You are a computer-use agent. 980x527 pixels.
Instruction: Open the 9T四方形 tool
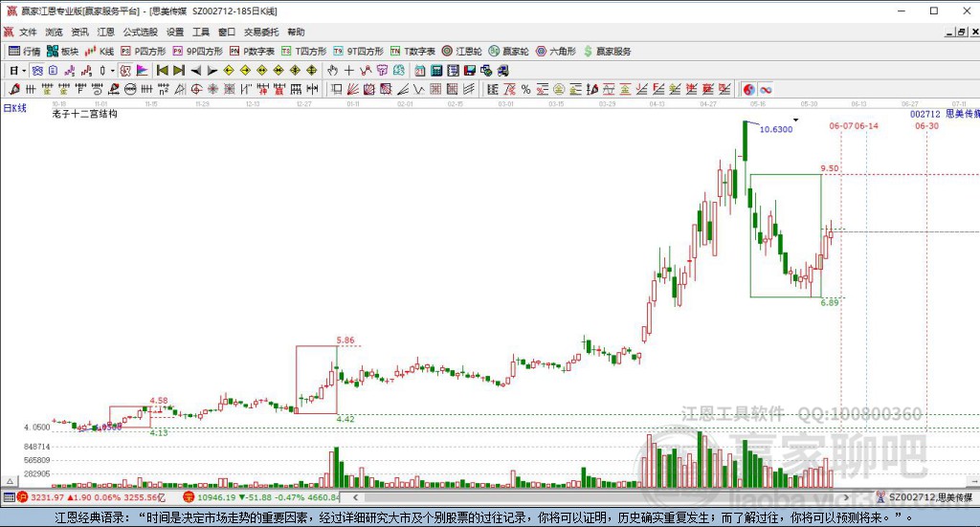click(x=358, y=52)
